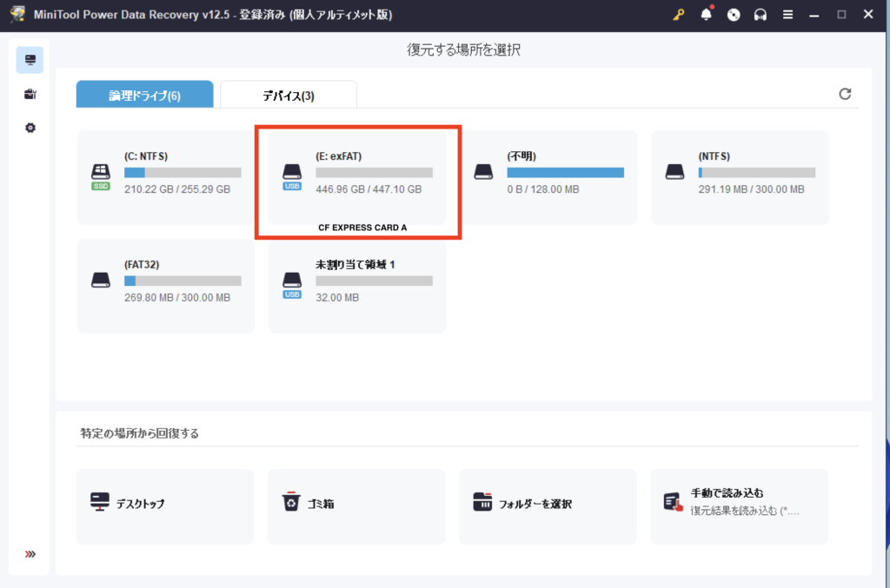This screenshot has width=890, height=588.
Task: Select the E: exFAT drive card
Action: pos(357,177)
